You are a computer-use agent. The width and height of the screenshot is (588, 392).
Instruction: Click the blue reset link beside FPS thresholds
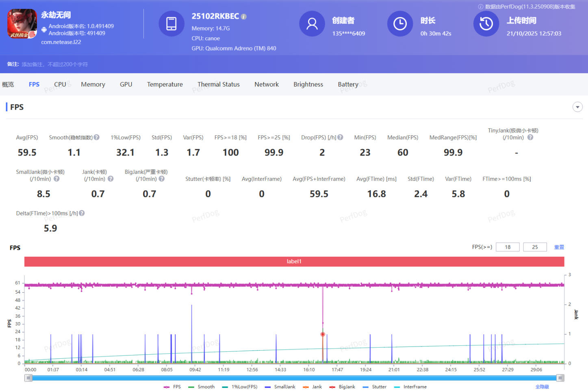pos(559,247)
